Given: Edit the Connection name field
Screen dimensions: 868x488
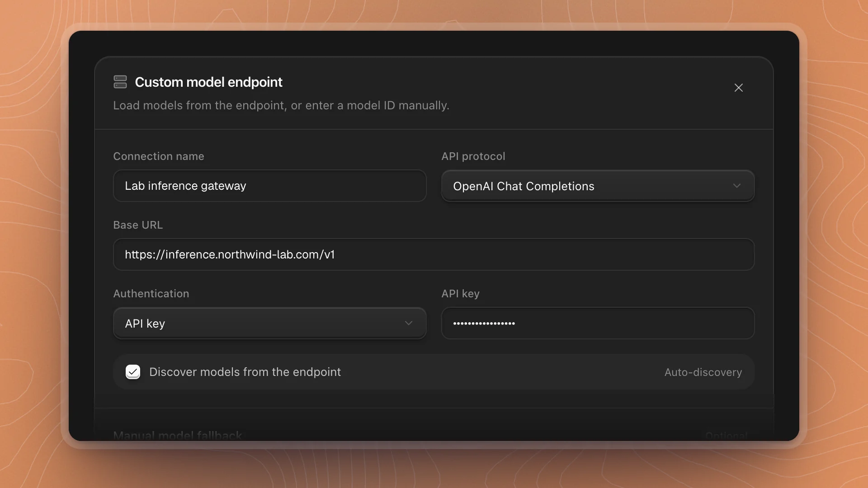Looking at the screenshot, I should tap(269, 186).
